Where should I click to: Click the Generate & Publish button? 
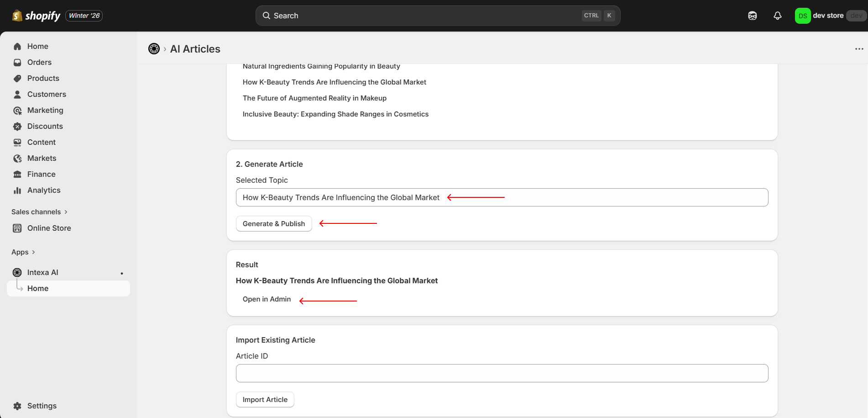click(x=273, y=224)
